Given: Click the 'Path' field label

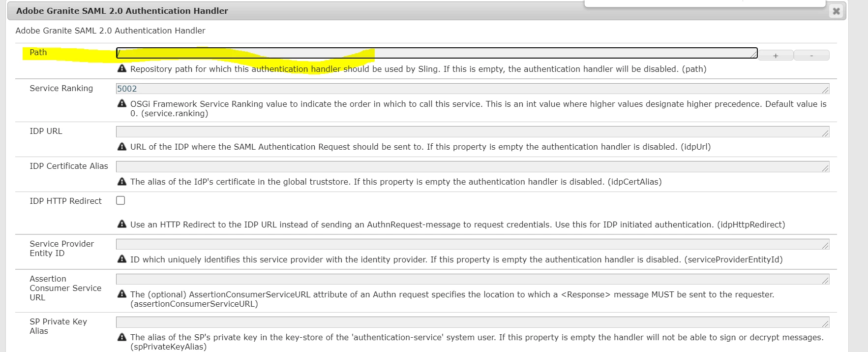Looking at the screenshot, I should [38, 52].
